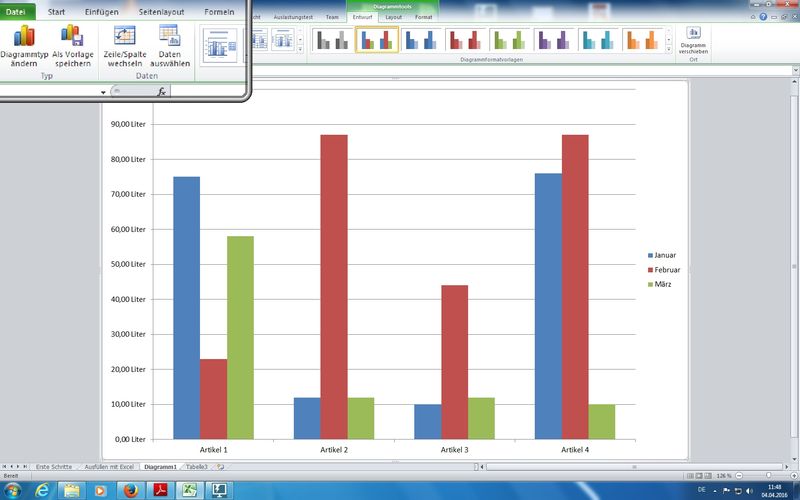800x500 pixels.
Task: Select first chart layout thumbnail in magnified ribbon
Action: click(x=220, y=46)
